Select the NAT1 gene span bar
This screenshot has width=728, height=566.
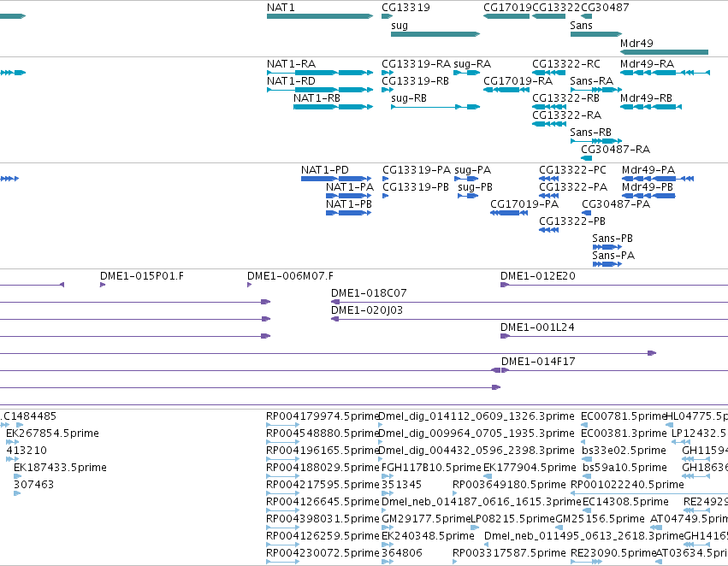point(319,16)
